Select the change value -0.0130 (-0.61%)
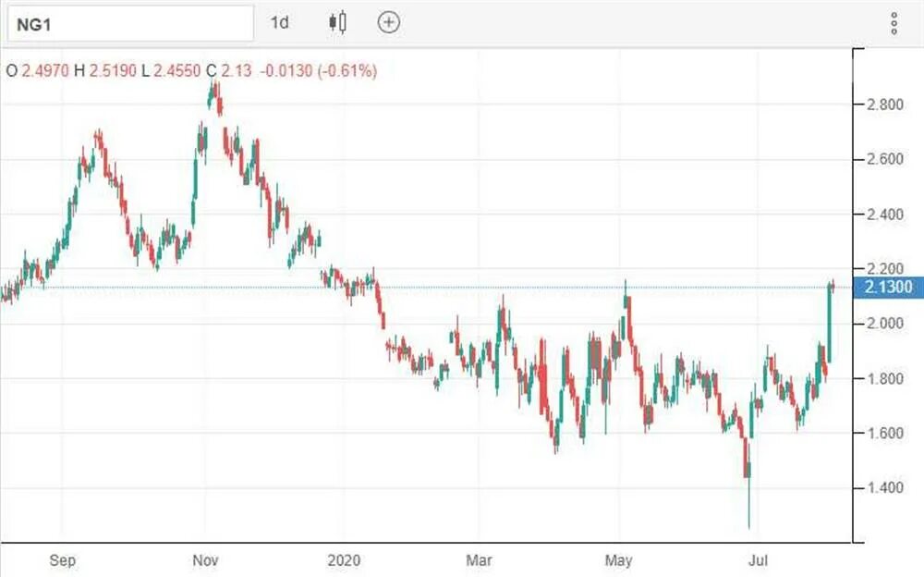 tap(318, 71)
